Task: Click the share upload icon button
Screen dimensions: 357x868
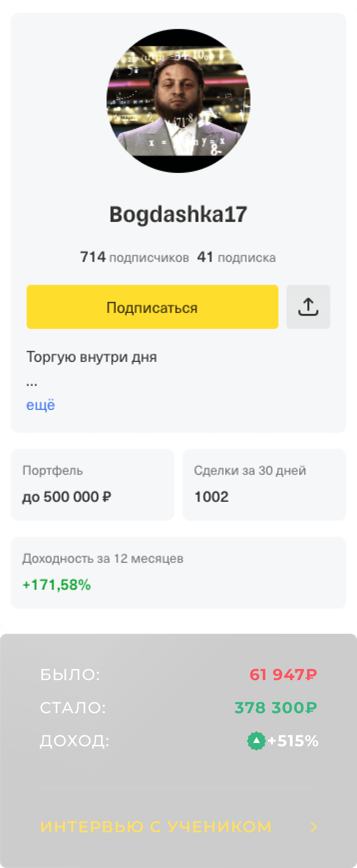Action: pos(308,307)
